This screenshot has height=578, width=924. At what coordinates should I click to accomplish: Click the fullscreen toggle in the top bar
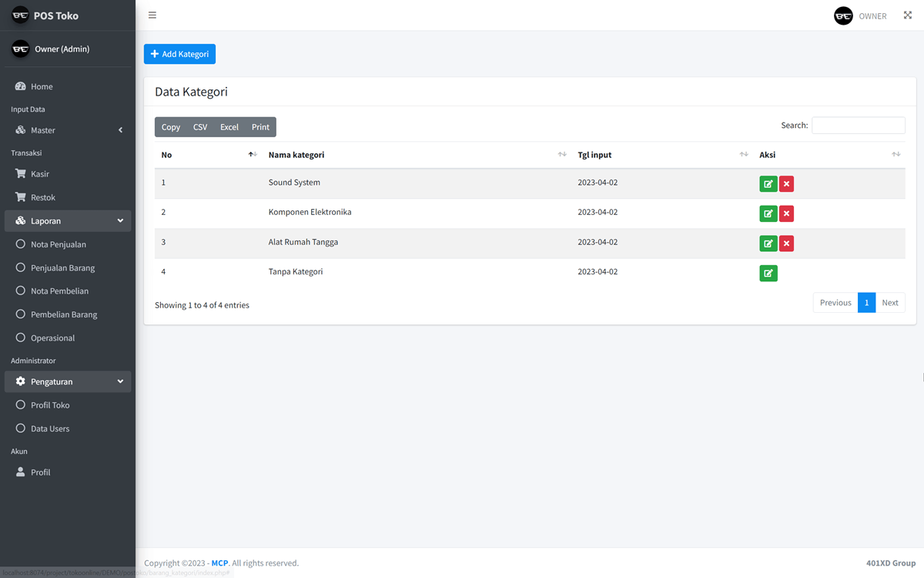908,15
